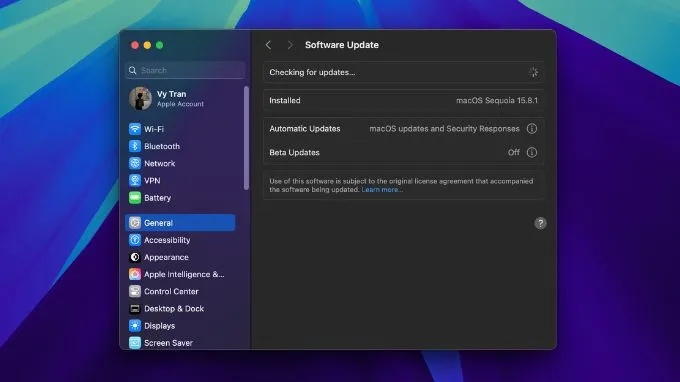
Task: Open Apple Intelligence icon in sidebar
Action: 135,274
